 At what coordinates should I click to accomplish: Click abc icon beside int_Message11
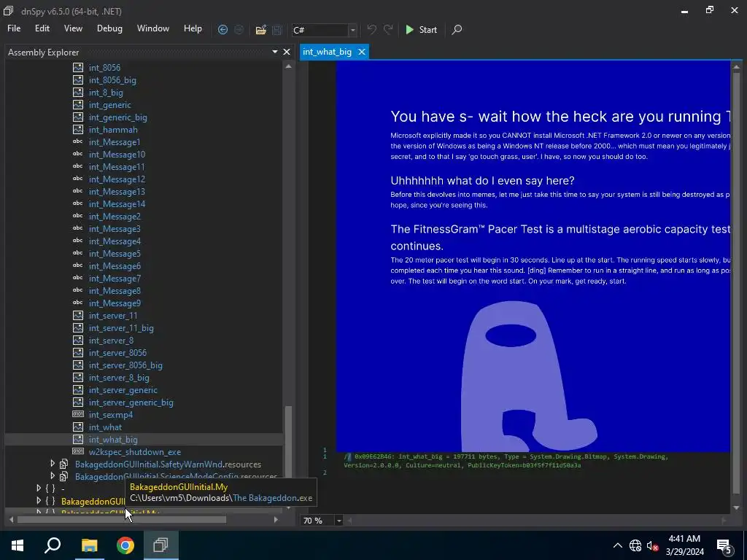[77, 166]
